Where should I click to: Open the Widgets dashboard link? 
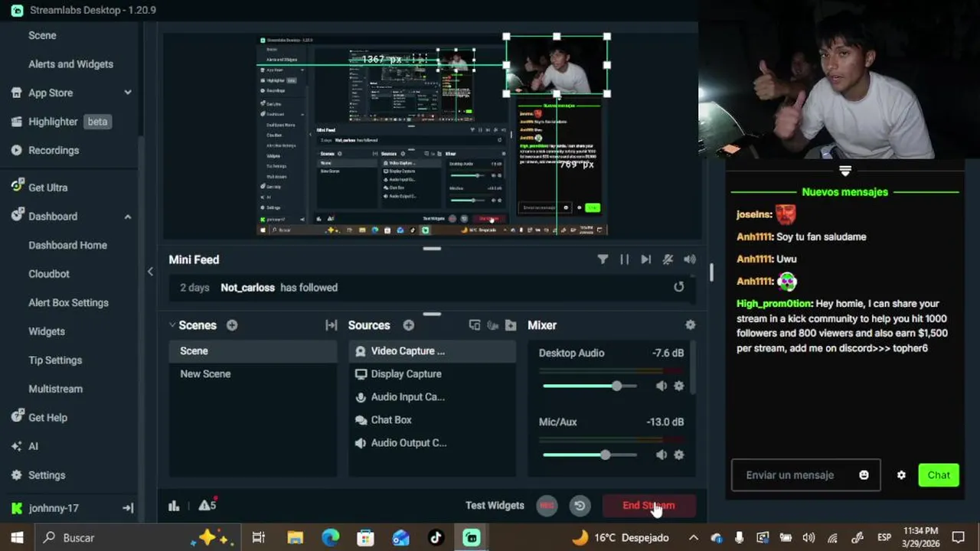click(x=47, y=331)
